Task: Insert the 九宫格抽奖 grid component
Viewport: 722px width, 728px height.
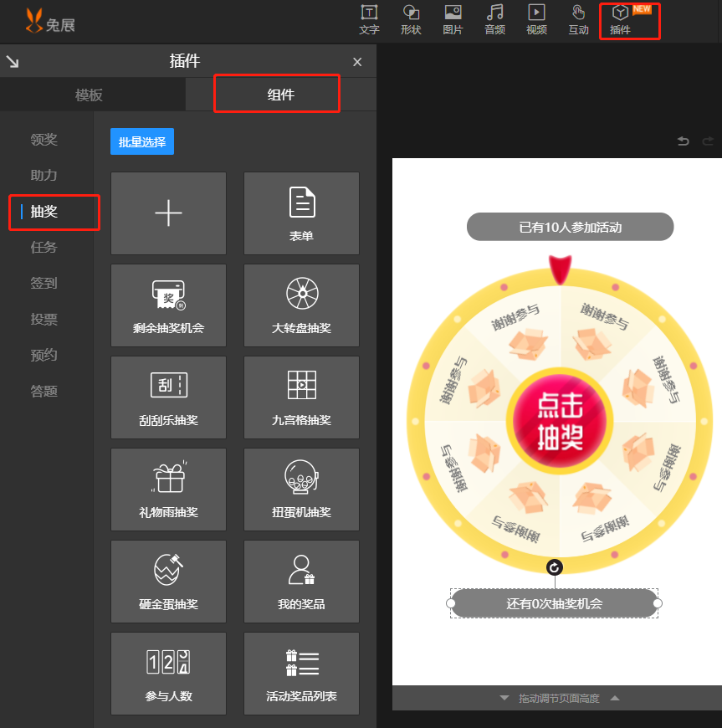Action: [x=301, y=397]
